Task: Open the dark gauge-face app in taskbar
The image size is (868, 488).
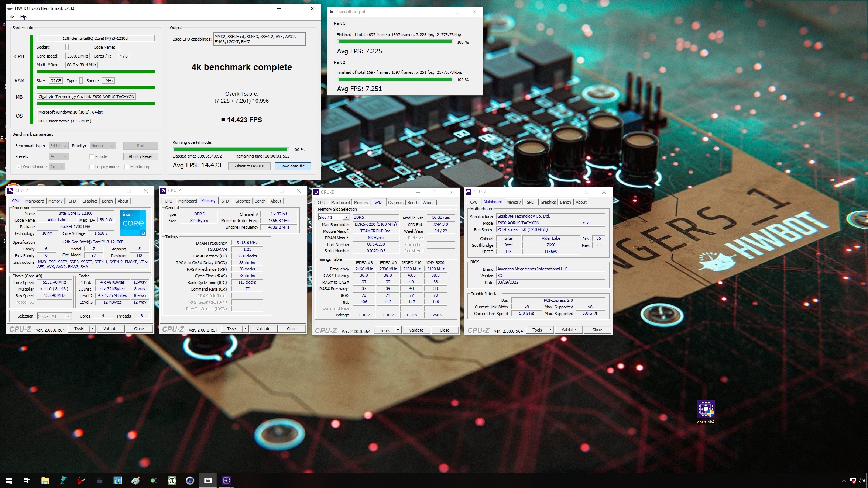Action: point(99,481)
